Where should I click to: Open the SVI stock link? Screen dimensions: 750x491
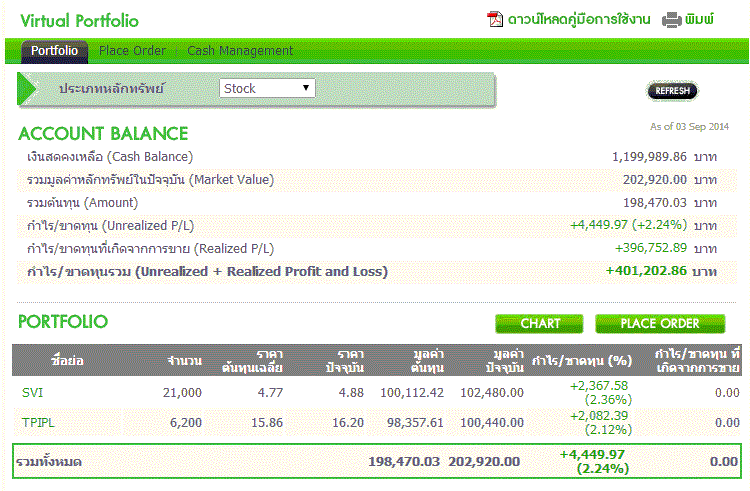[32, 393]
